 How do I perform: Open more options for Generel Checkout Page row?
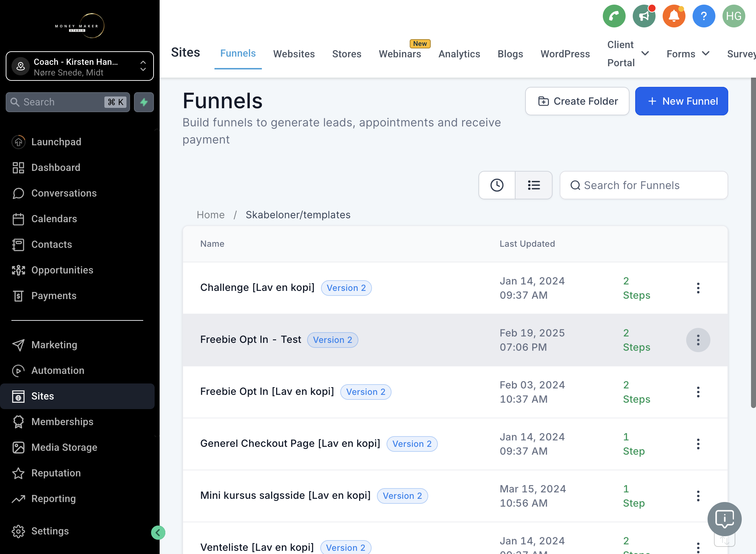pyautogui.click(x=698, y=444)
